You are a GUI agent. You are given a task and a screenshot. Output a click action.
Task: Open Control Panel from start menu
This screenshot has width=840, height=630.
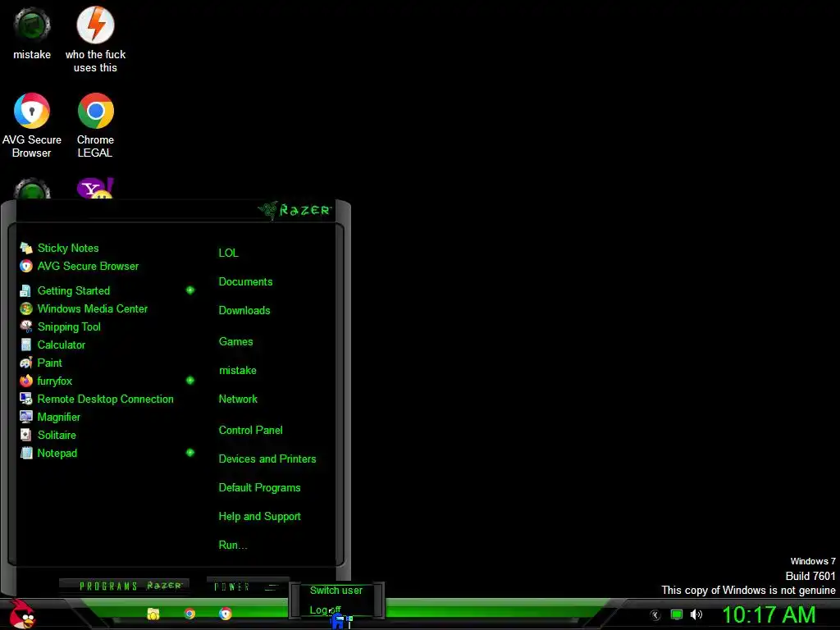point(250,430)
